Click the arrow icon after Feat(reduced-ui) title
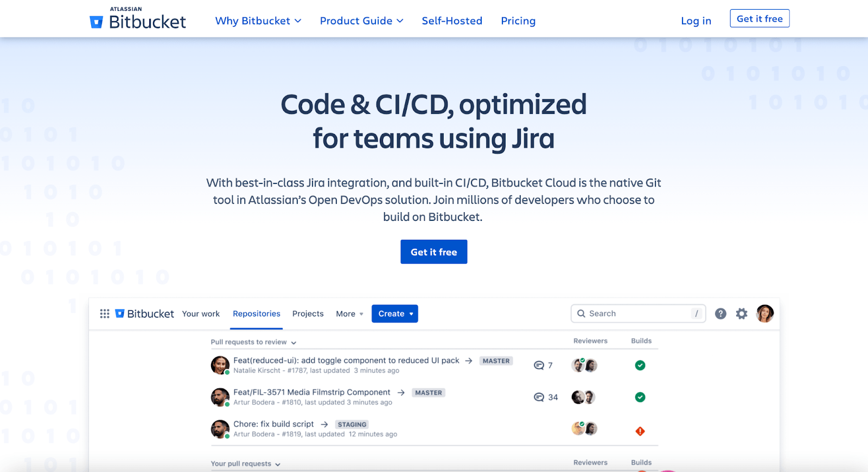 pyautogui.click(x=469, y=361)
